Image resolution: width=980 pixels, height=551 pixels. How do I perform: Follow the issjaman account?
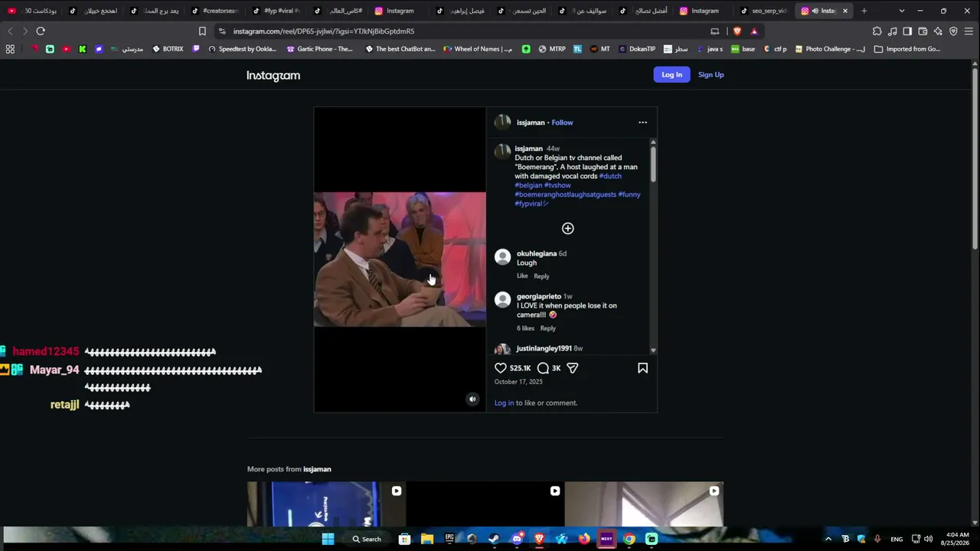click(562, 122)
